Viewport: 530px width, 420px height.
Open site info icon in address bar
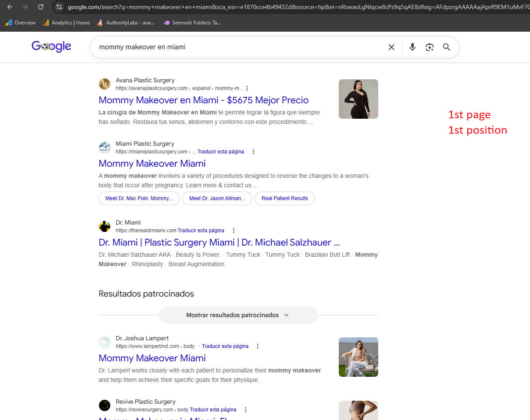click(60, 7)
